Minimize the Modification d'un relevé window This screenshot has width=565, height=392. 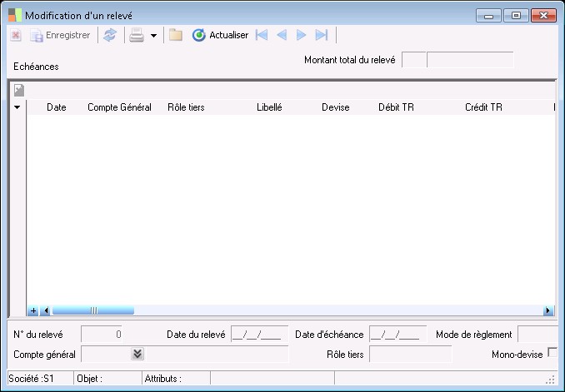[x=488, y=16]
